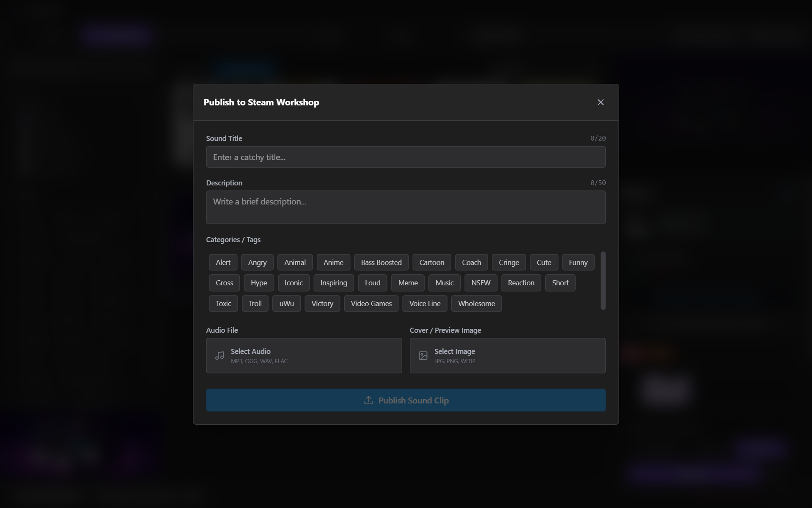Viewport: 812px width, 508px height.
Task: Enable the Voice Line tag
Action: click(425, 304)
